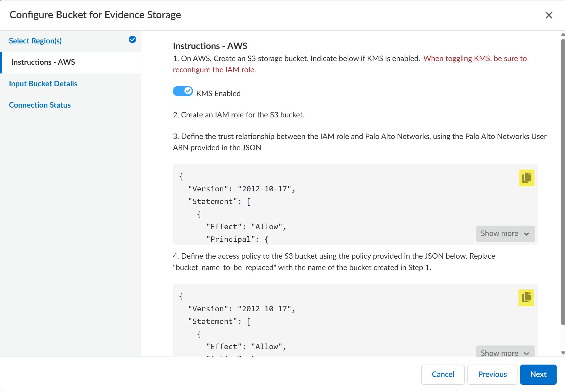
Task: Cancel the bucket configuration
Action: click(443, 374)
